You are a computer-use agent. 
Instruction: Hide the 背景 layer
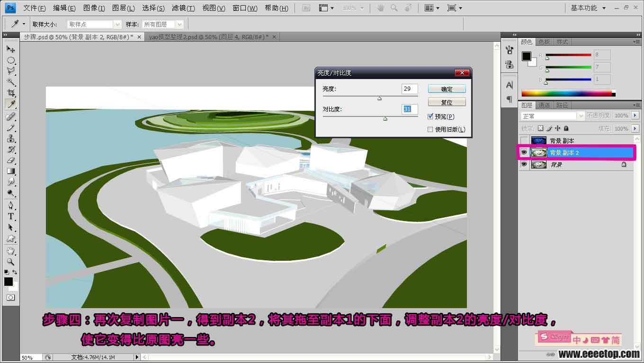[x=524, y=165]
